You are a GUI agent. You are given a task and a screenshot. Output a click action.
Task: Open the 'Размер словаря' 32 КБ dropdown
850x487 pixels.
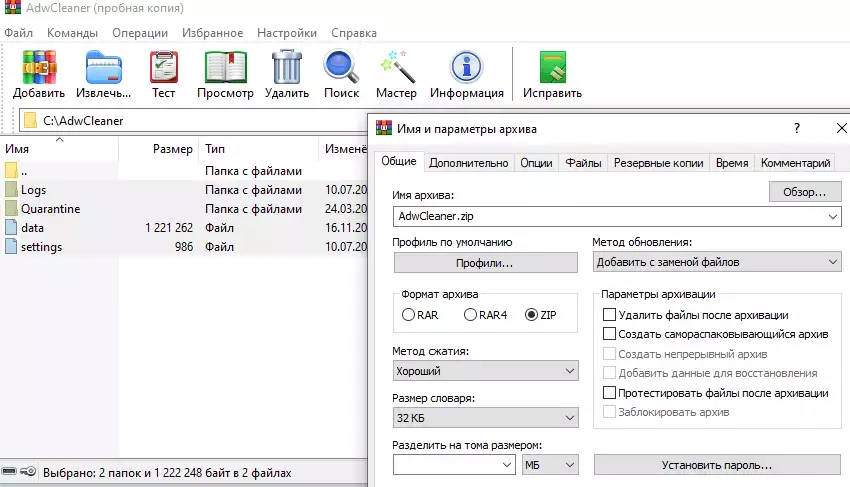[x=485, y=418]
